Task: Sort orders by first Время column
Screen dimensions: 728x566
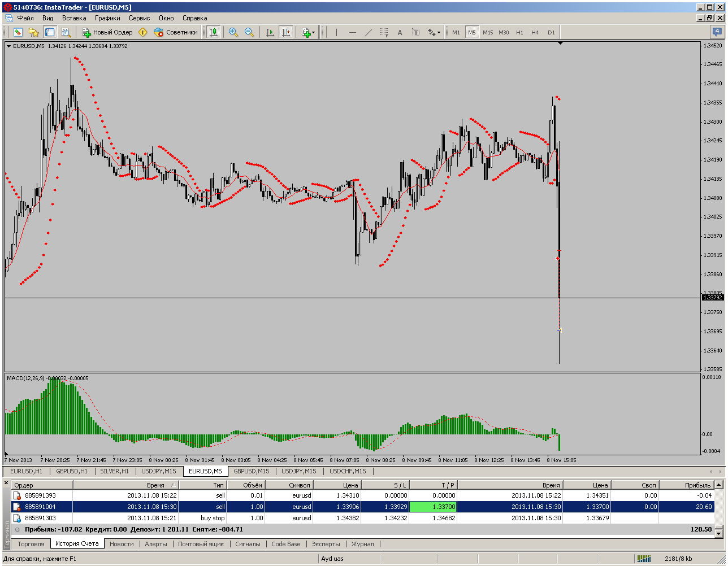Action: (126, 485)
